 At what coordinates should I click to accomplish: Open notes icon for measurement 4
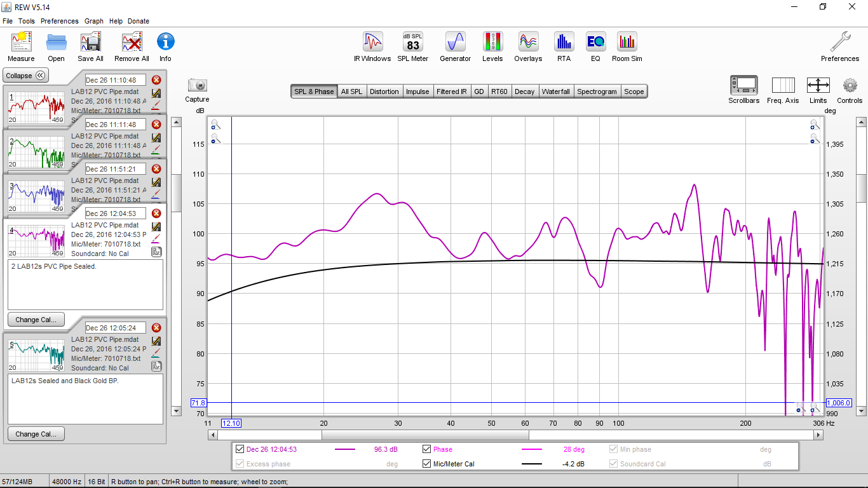tap(156, 252)
